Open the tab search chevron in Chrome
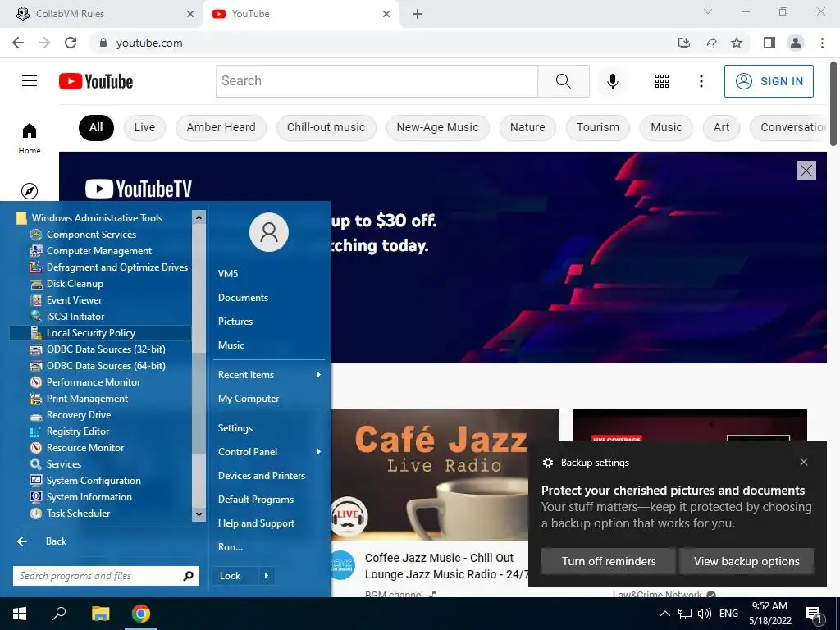 pyautogui.click(x=708, y=11)
